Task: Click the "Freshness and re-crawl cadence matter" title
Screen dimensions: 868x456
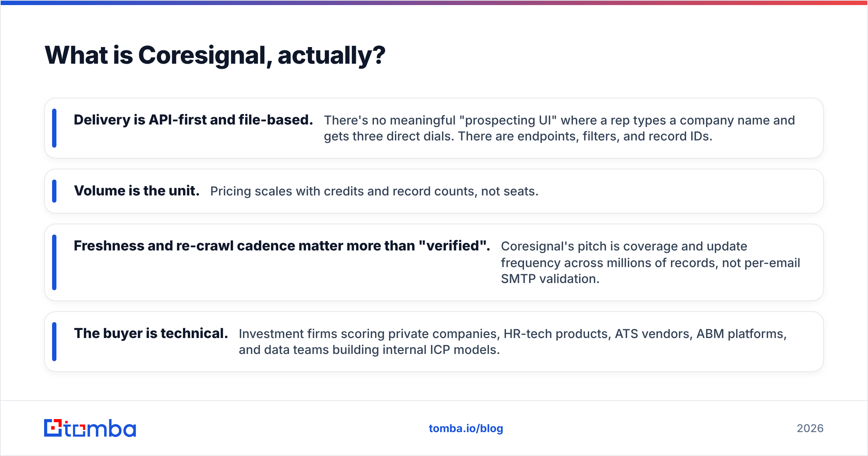Action: [x=282, y=246]
